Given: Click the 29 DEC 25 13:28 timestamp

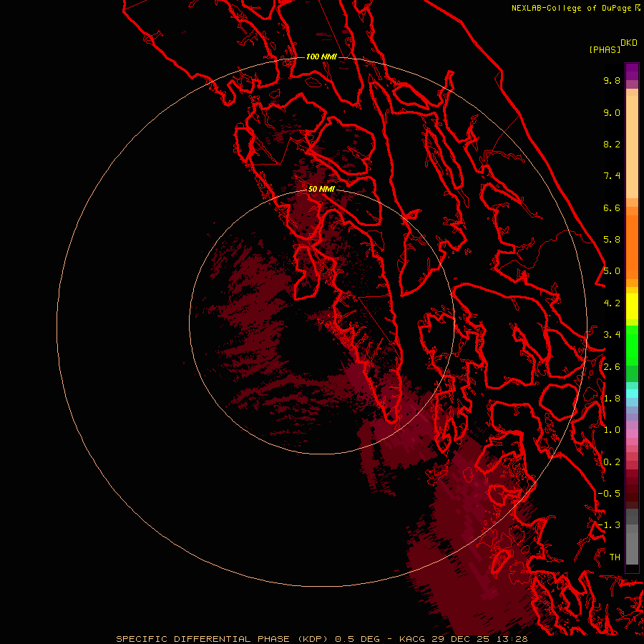Looking at the screenshot, I should [479, 639].
